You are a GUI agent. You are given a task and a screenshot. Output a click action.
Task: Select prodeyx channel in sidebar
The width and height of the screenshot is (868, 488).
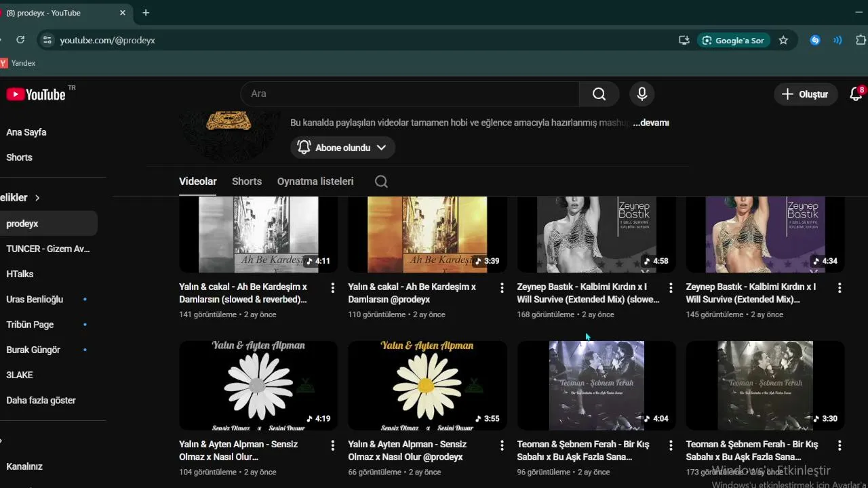pyautogui.click(x=49, y=224)
